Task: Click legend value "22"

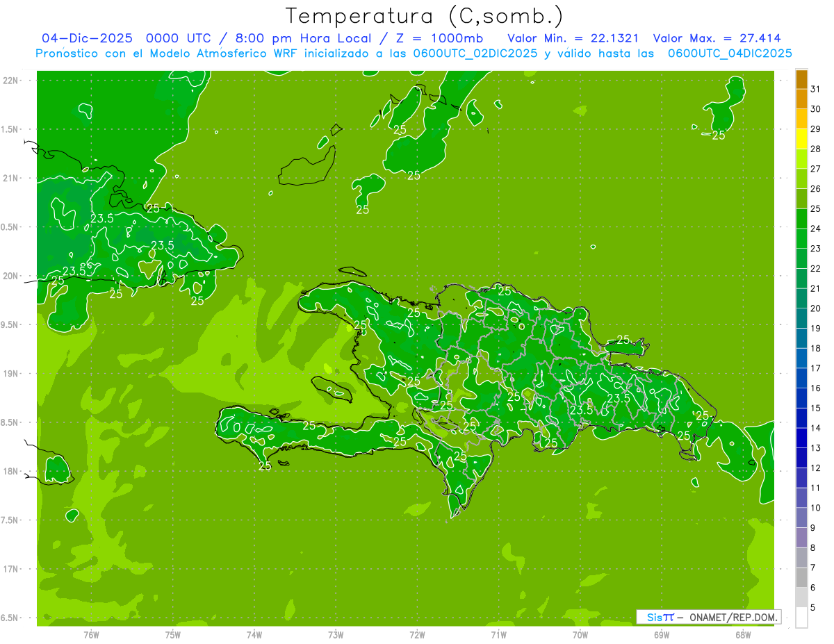Action: [816, 269]
